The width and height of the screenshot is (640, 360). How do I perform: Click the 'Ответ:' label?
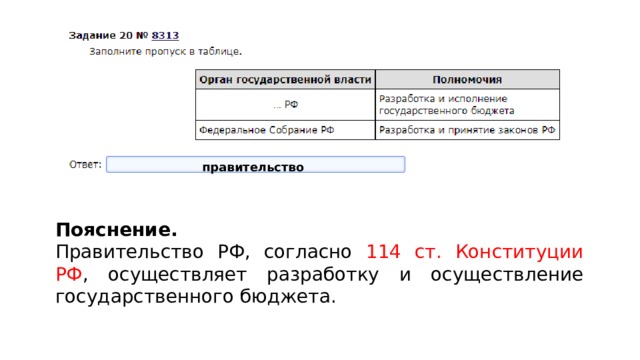pyautogui.click(x=85, y=164)
